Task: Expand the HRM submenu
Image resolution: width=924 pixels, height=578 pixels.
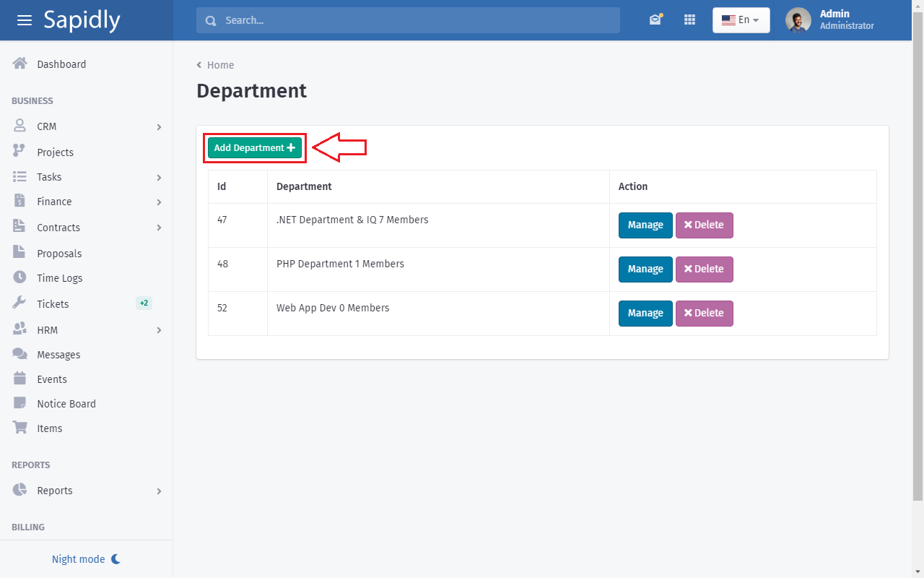Action: (x=159, y=330)
